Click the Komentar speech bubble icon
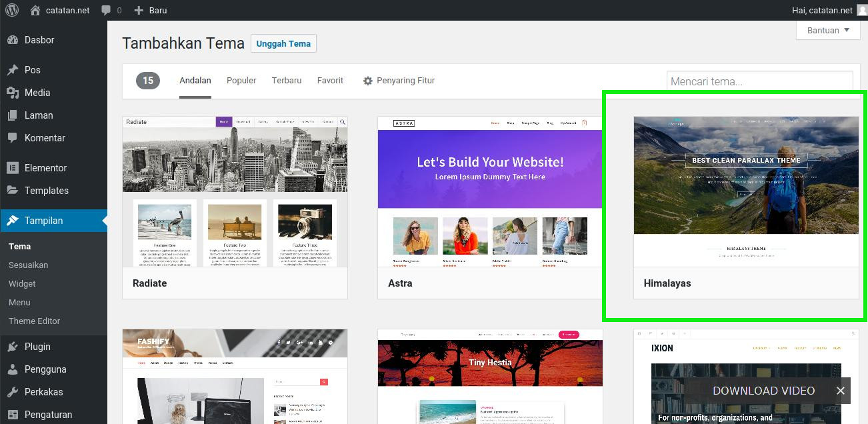The height and width of the screenshot is (424, 868). pyautogui.click(x=13, y=138)
